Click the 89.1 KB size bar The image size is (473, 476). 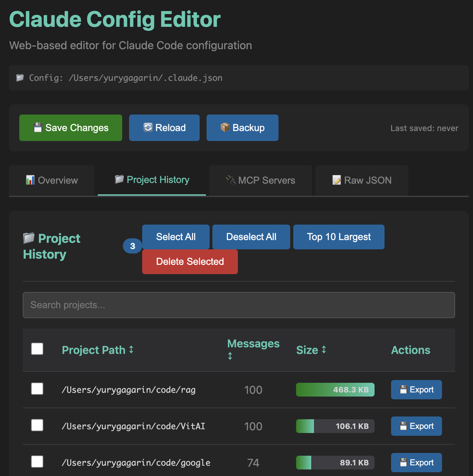click(x=335, y=463)
